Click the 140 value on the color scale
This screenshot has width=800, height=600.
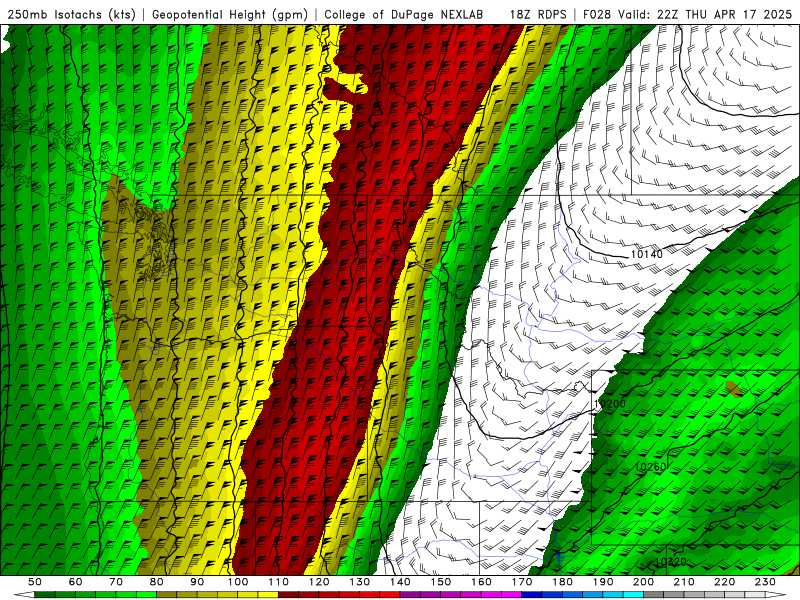point(401,582)
